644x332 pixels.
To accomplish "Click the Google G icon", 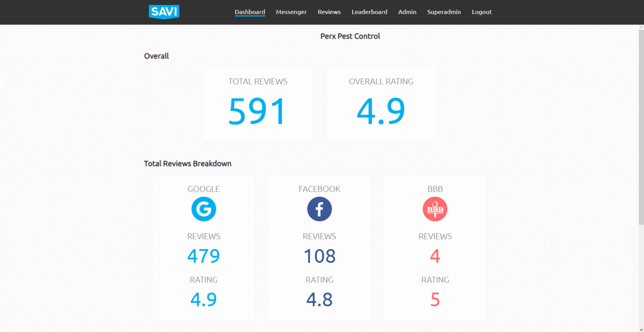I will click(x=204, y=209).
